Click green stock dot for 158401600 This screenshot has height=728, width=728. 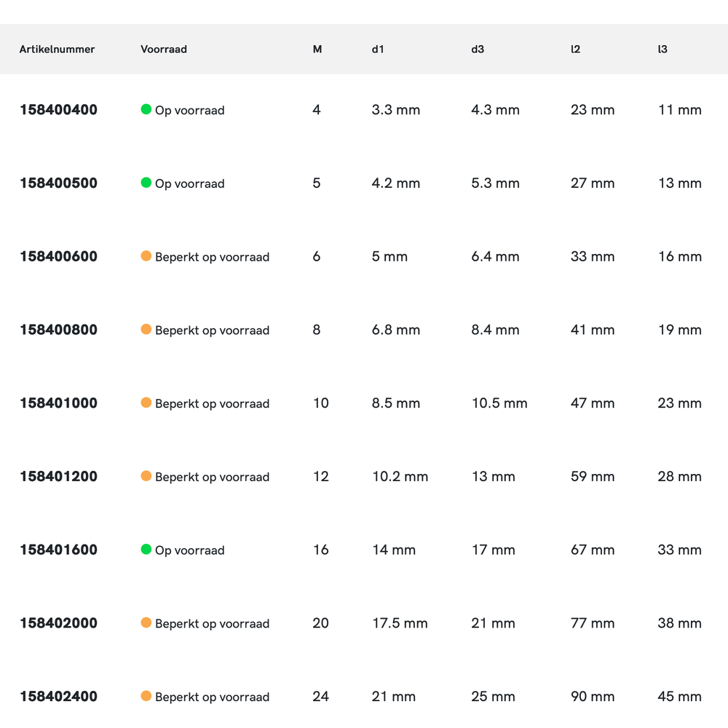[x=146, y=550]
